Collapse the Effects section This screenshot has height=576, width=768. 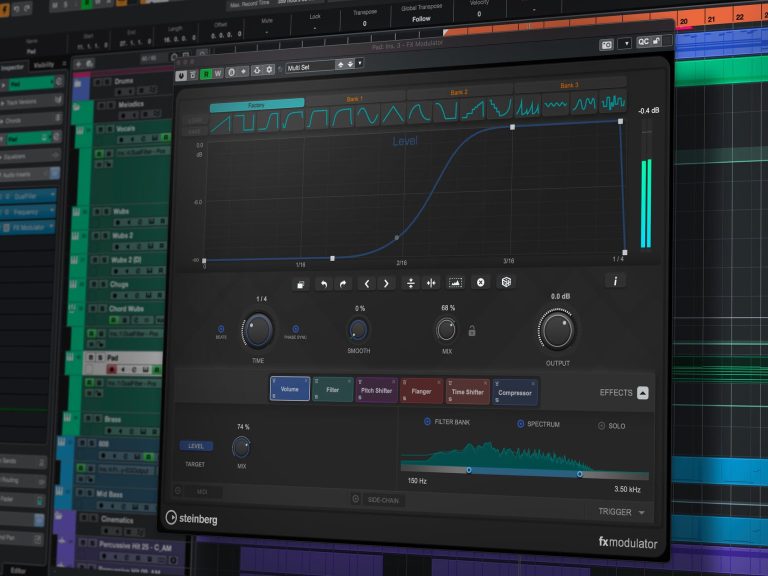[642, 393]
